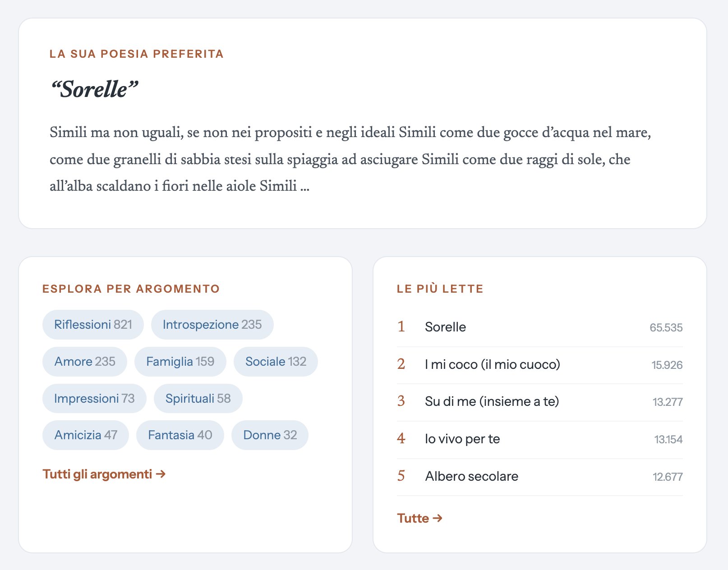The image size is (728, 570).
Task: Click the arrow next to Tutti gli argomenti
Action: [x=161, y=474]
